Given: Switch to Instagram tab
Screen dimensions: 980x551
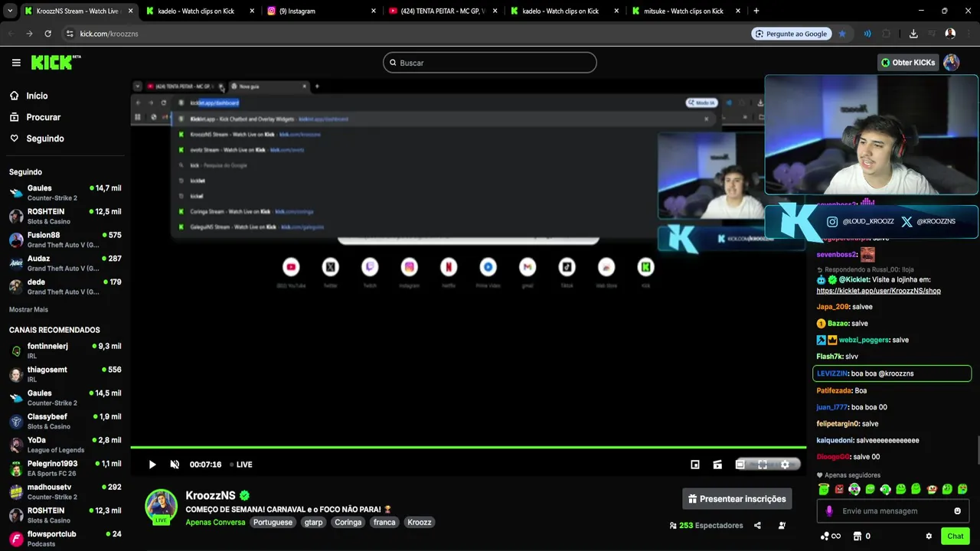Looking at the screenshot, I should click(x=322, y=11).
